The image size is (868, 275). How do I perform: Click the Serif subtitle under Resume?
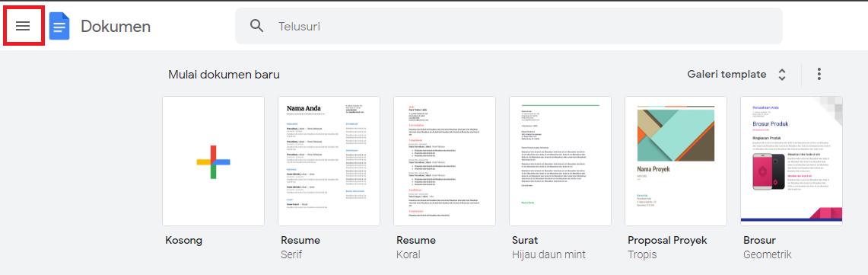291,255
